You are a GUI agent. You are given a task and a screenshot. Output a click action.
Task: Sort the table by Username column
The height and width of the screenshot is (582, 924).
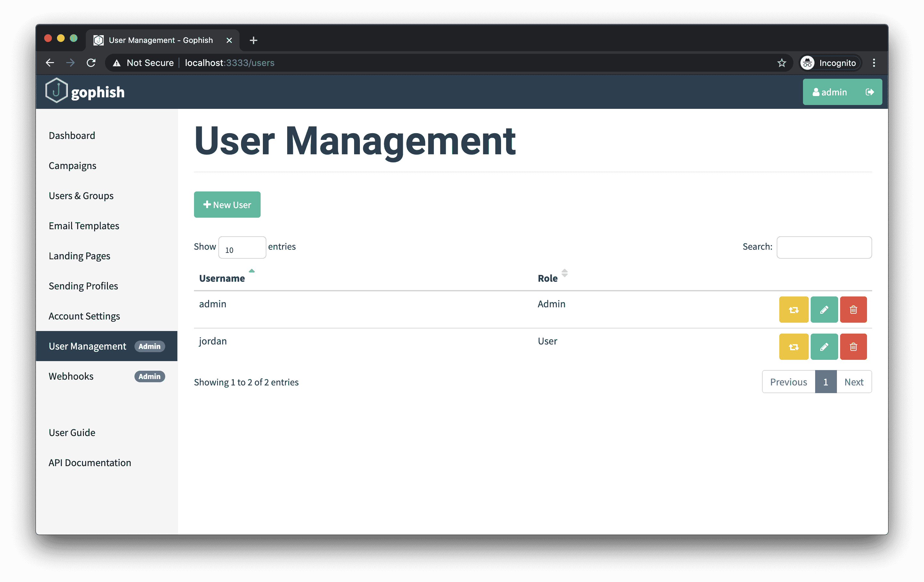(x=222, y=278)
